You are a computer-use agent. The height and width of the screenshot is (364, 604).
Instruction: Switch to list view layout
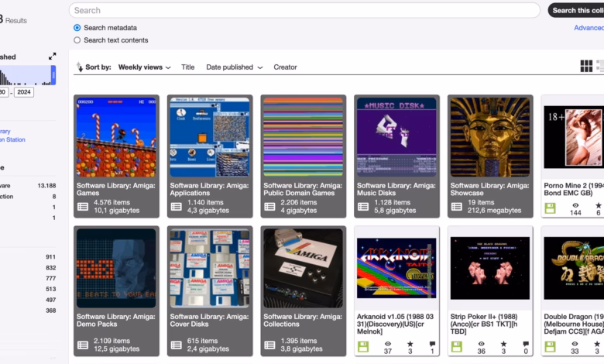tap(600, 66)
